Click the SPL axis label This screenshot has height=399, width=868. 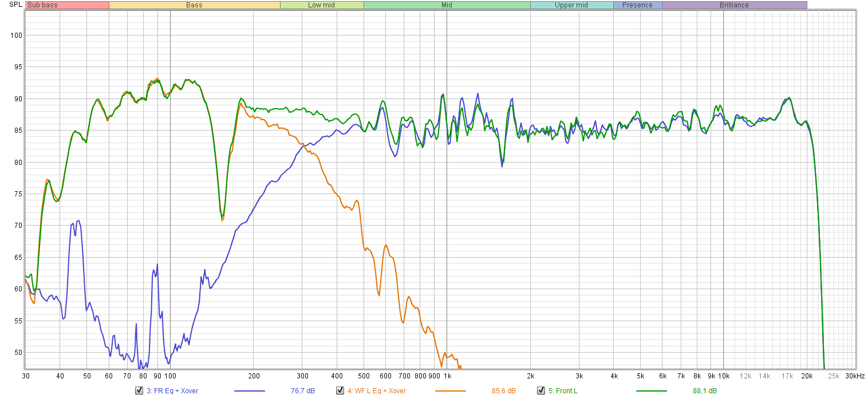[17, 5]
